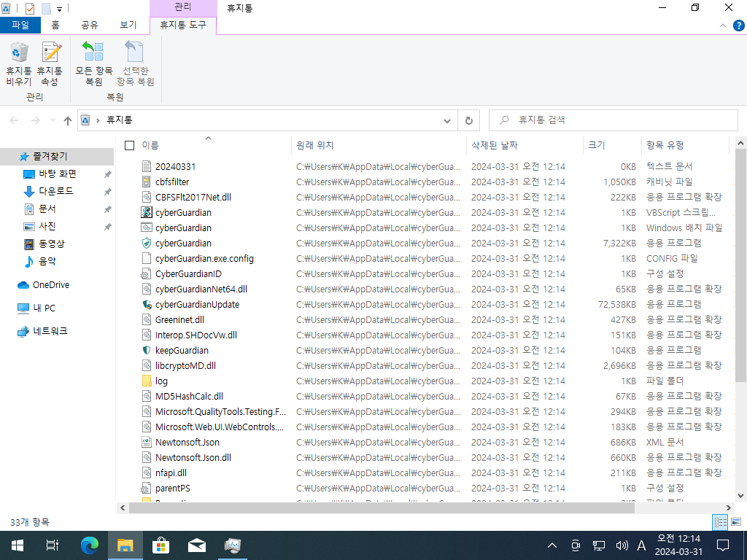Select the CyberGuardianID settings file icon

click(147, 274)
